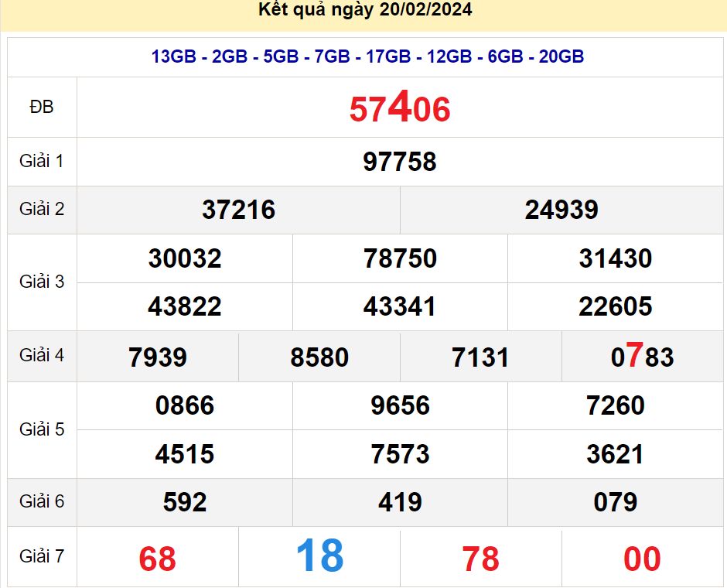Image resolution: width=727 pixels, height=588 pixels.
Task: Click the red Giải 7 number 00
Action: [642, 559]
